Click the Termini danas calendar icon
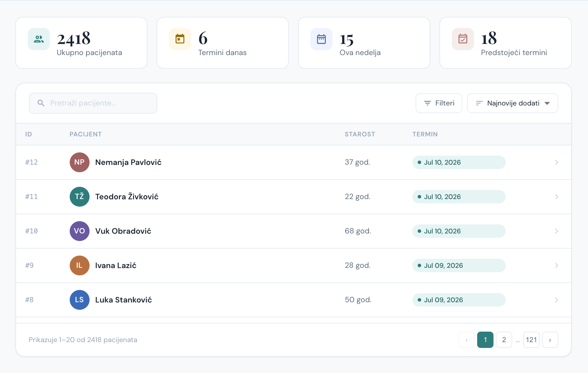Screen dimensions: 588x373 pos(180,39)
